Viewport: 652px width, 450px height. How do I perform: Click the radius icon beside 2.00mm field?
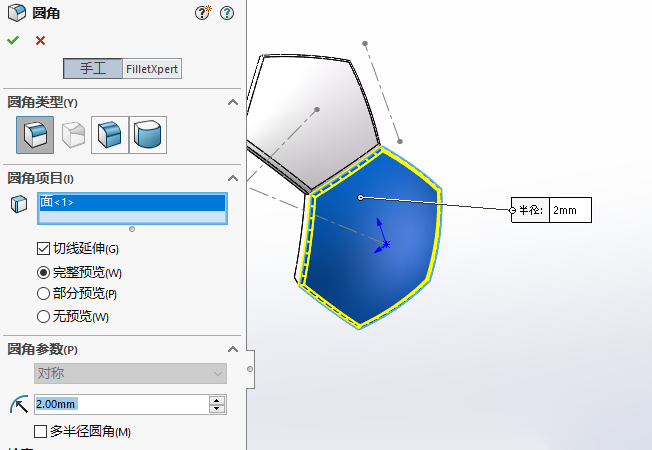coord(18,404)
